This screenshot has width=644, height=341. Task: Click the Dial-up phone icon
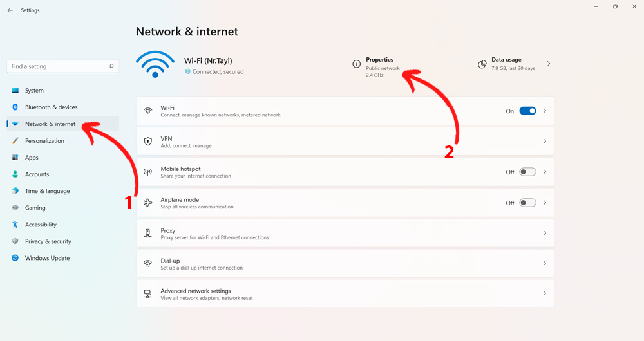coord(148,264)
